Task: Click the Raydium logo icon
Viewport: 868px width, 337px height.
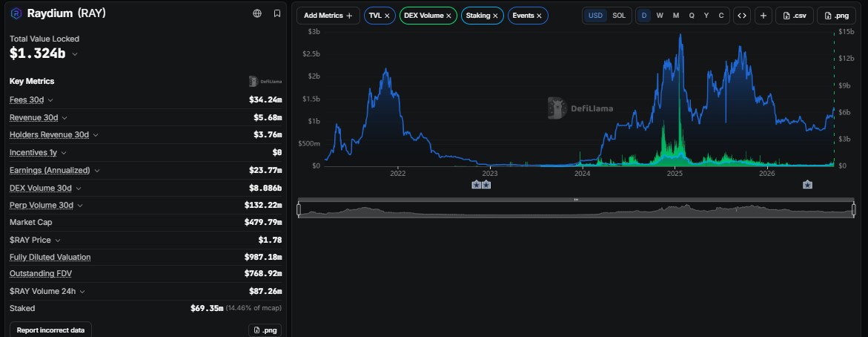Action: coord(16,13)
